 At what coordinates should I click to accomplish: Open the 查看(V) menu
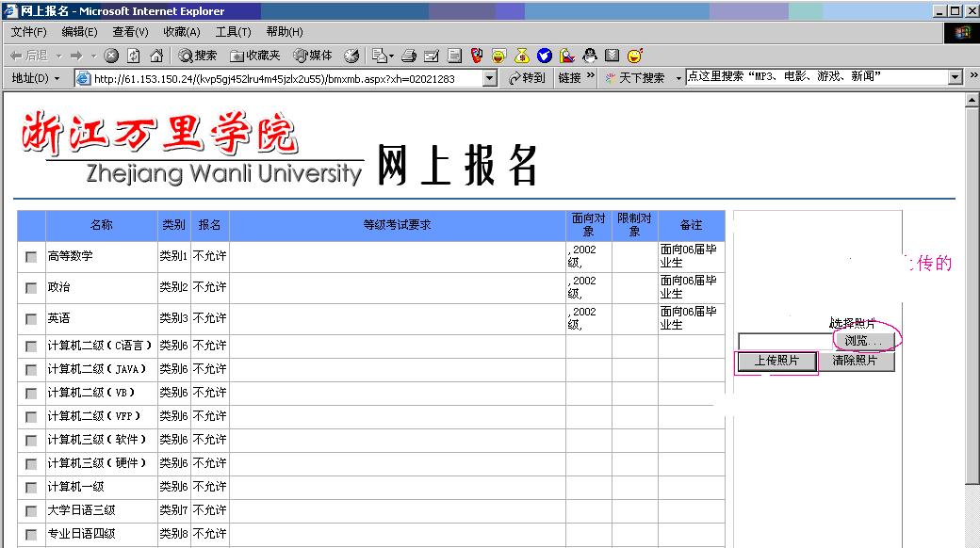click(130, 32)
